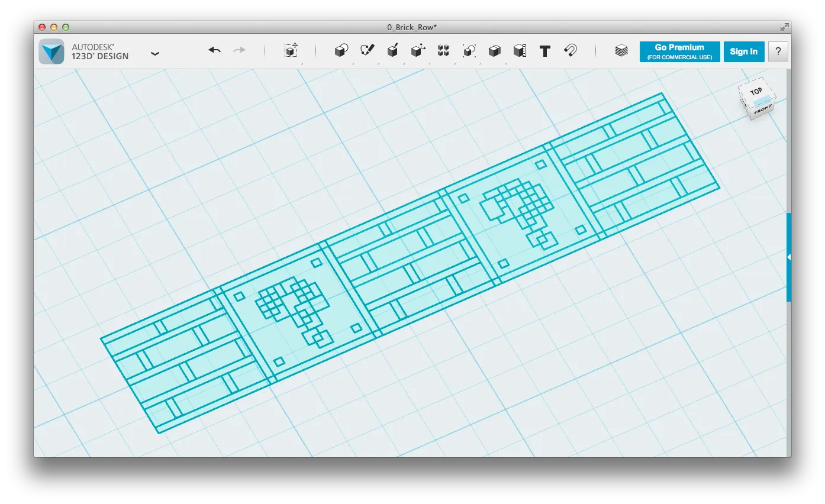Screen dimensions: 825x504
Task: Select the Text tool
Action: (545, 51)
